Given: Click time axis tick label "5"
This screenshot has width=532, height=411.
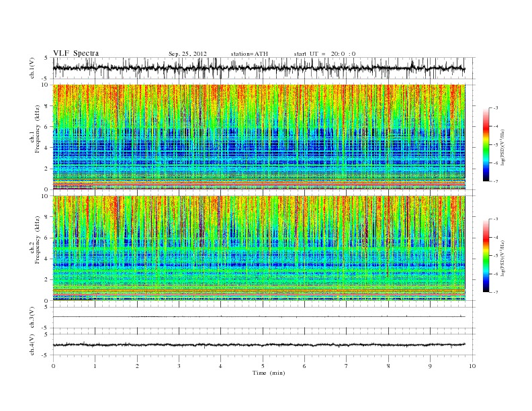Looking at the screenshot, I should [x=263, y=366].
